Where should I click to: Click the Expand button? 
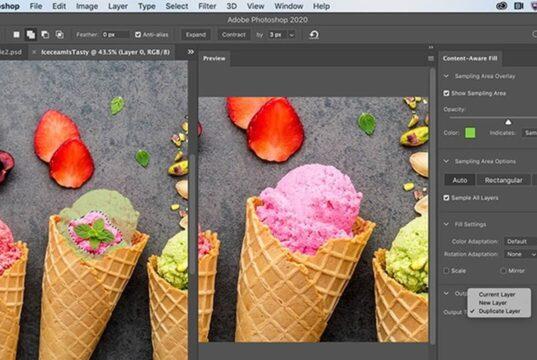196,35
